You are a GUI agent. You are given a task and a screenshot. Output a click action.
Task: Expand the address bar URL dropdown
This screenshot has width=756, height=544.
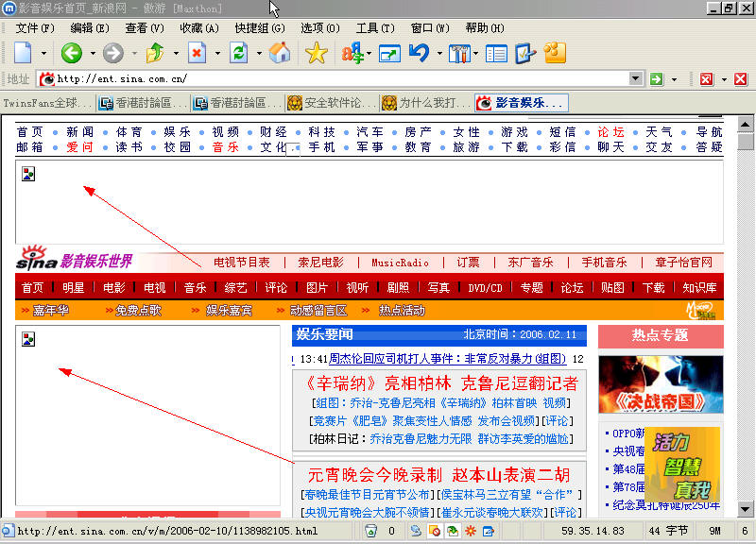636,78
